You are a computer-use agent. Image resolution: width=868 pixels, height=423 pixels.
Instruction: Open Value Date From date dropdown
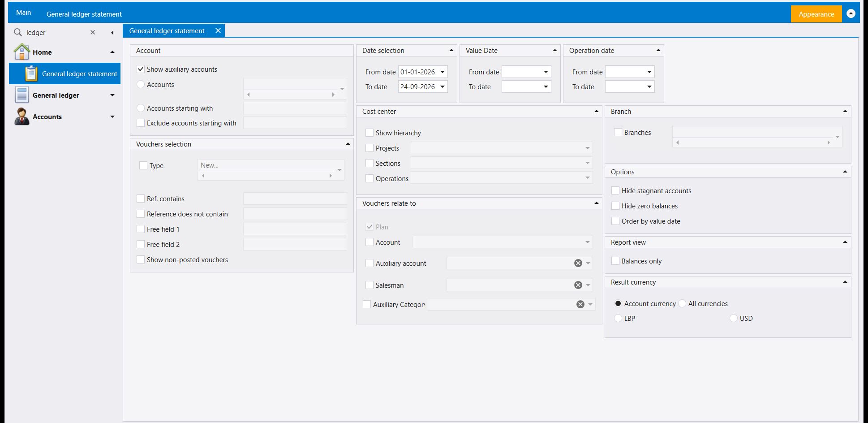pyautogui.click(x=546, y=72)
